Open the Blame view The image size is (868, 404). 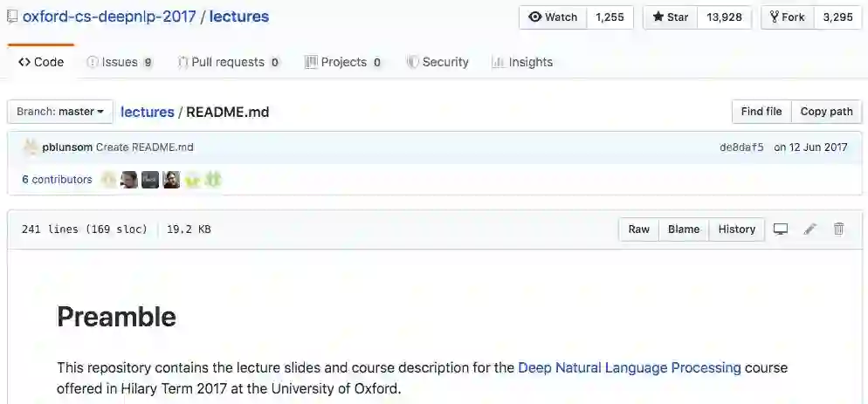684,229
